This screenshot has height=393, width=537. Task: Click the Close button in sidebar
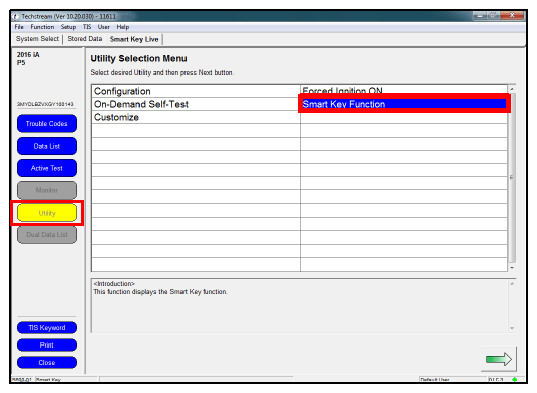(x=47, y=363)
